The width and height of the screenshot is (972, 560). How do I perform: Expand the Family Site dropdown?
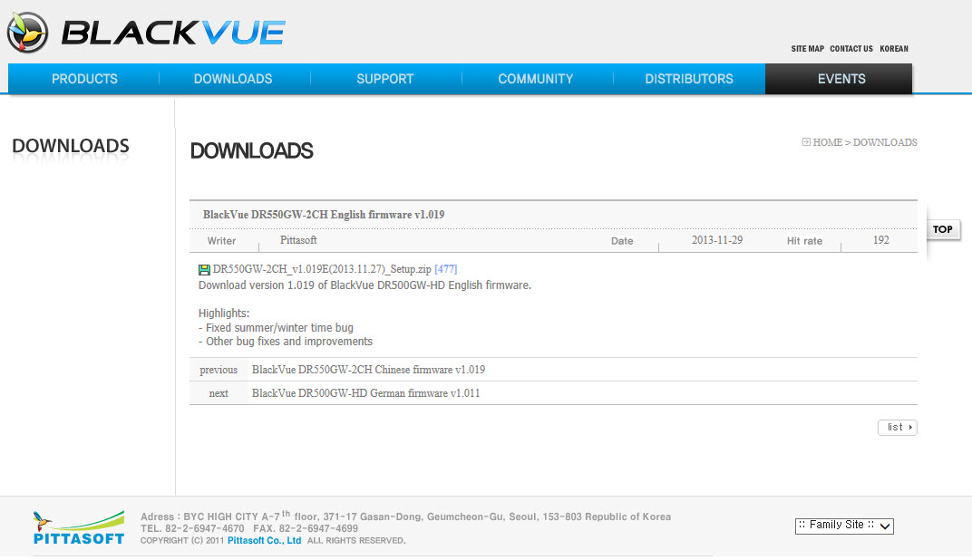coord(844,526)
